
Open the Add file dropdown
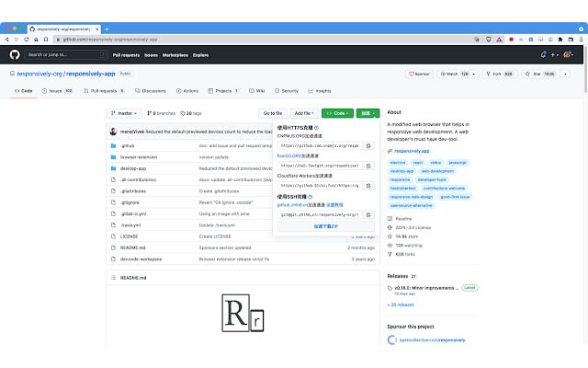tap(303, 112)
